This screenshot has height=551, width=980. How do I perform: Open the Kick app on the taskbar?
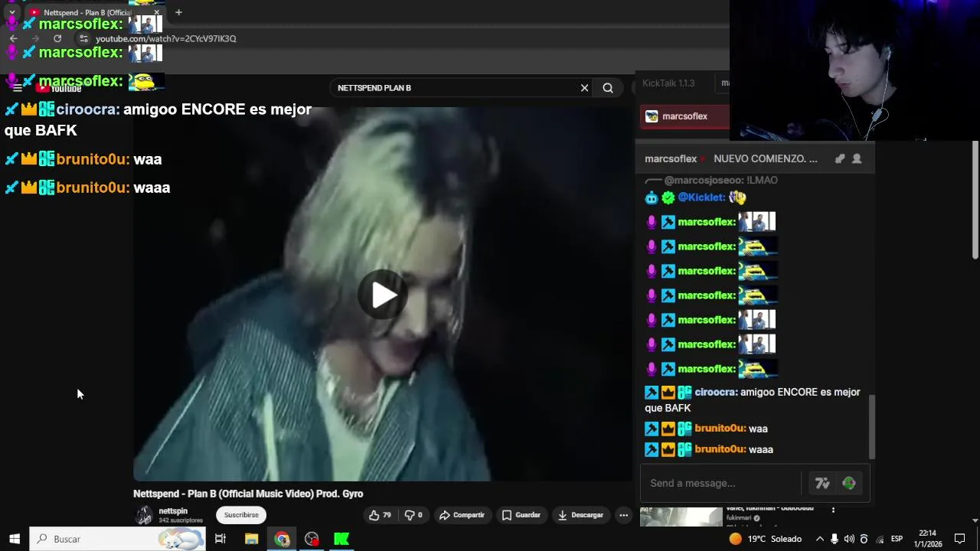(x=341, y=539)
